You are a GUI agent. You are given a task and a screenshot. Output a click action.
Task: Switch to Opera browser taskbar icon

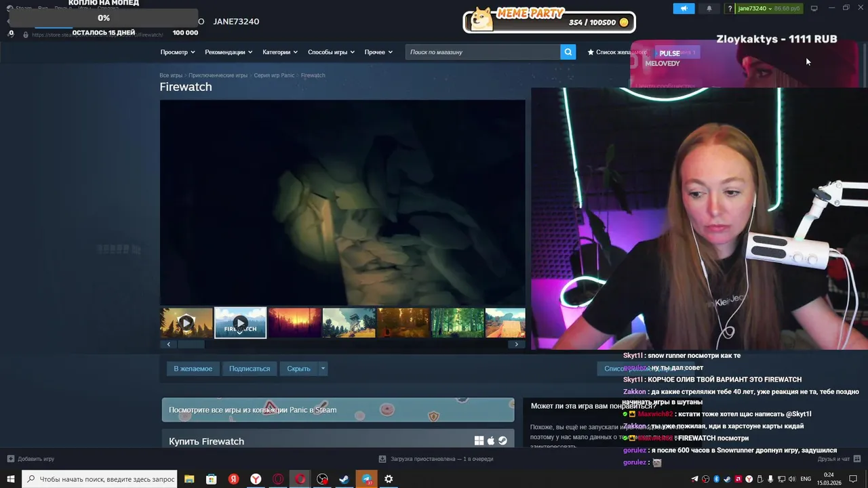[300, 479]
